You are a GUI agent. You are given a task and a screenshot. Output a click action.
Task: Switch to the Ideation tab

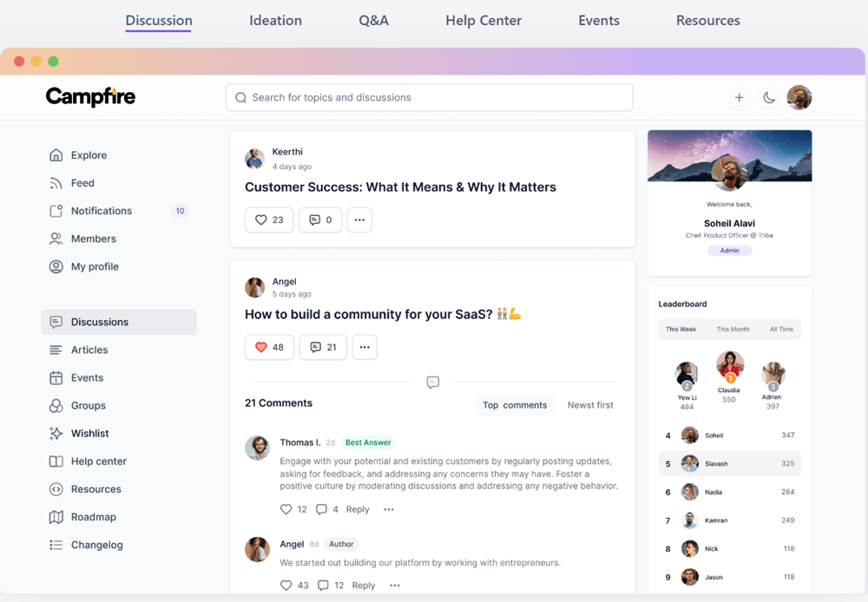coord(275,20)
